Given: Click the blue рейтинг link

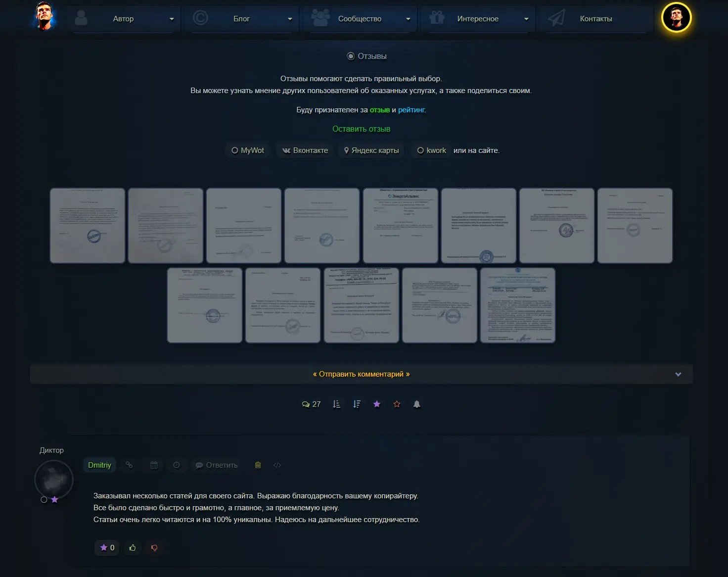Looking at the screenshot, I should coord(411,110).
